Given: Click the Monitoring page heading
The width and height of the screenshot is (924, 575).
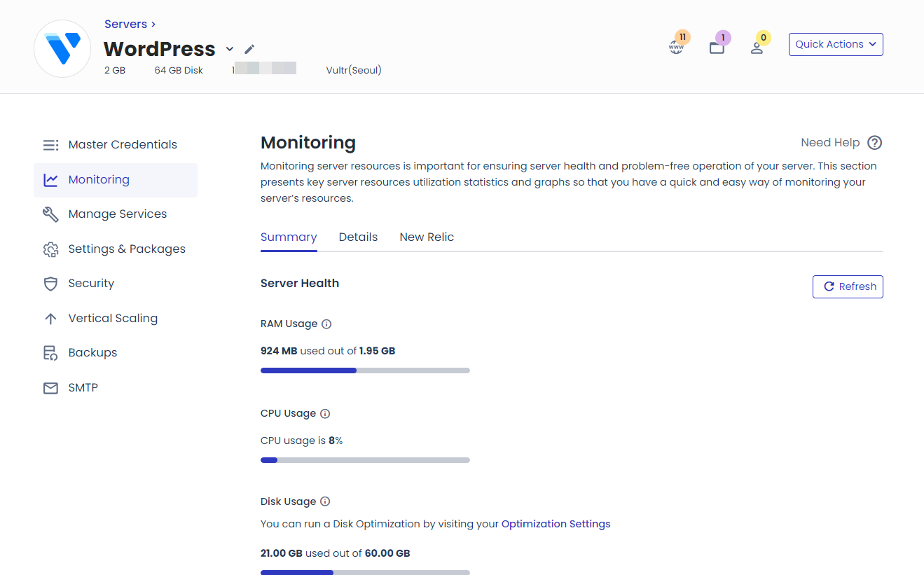Looking at the screenshot, I should tap(308, 143).
